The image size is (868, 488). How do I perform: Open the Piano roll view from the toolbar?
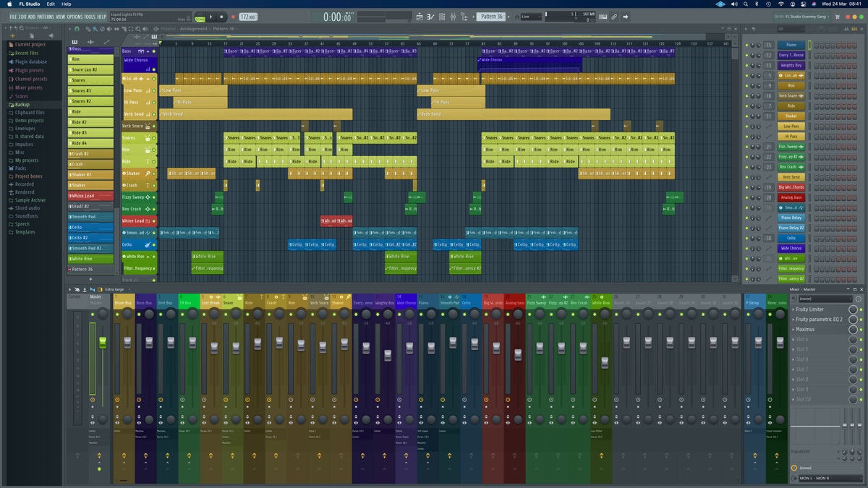430,16
